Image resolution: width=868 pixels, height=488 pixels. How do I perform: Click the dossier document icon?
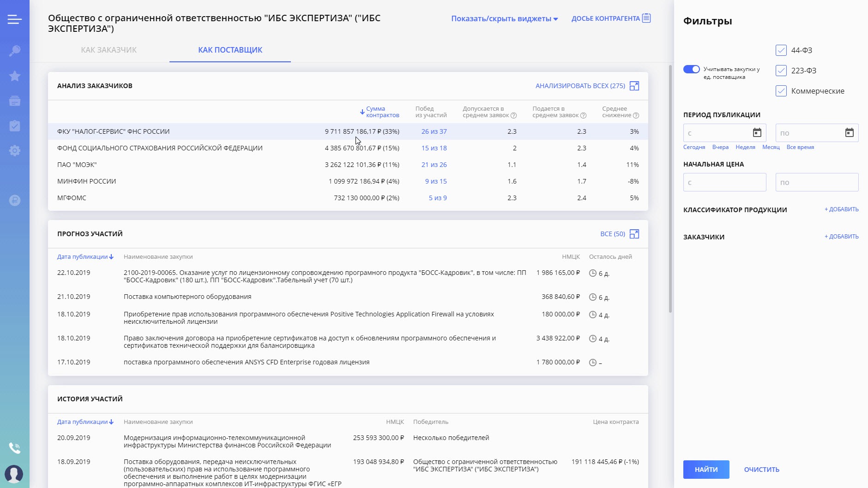point(646,18)
